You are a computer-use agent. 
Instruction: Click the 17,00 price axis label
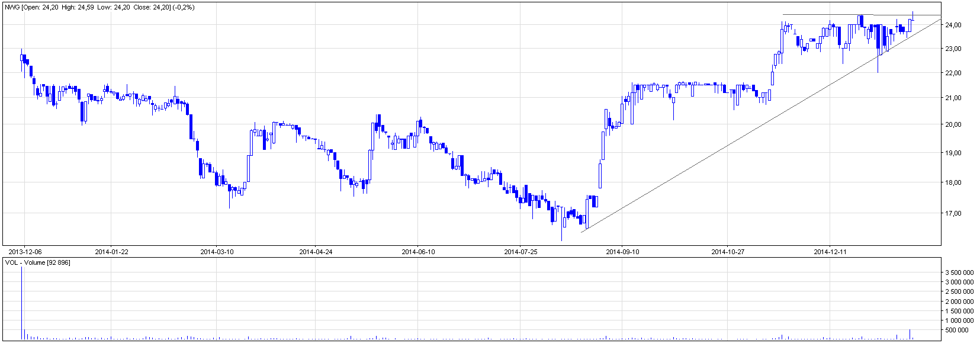953,213
